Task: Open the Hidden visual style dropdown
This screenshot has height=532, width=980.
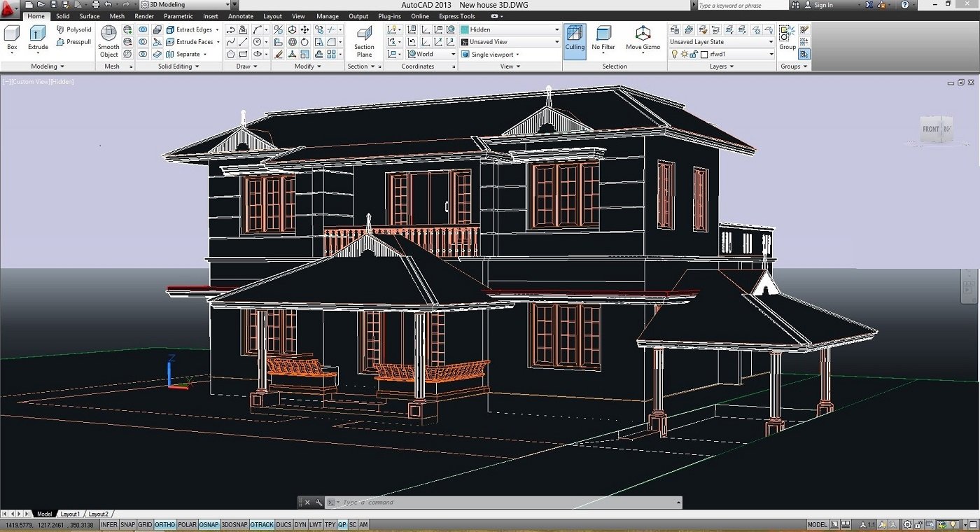Action: coord(511,30)
